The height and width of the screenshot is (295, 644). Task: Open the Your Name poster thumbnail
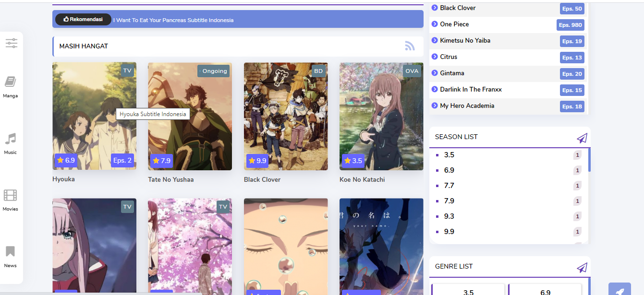[381, 247]
